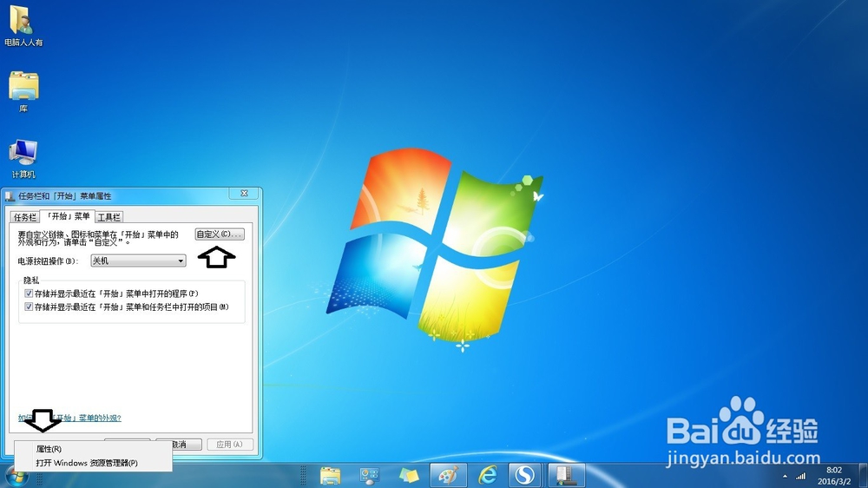Open the clock showing 8:02
The image size is (868, 488).
pyautogui.click(x=834, y=476)
